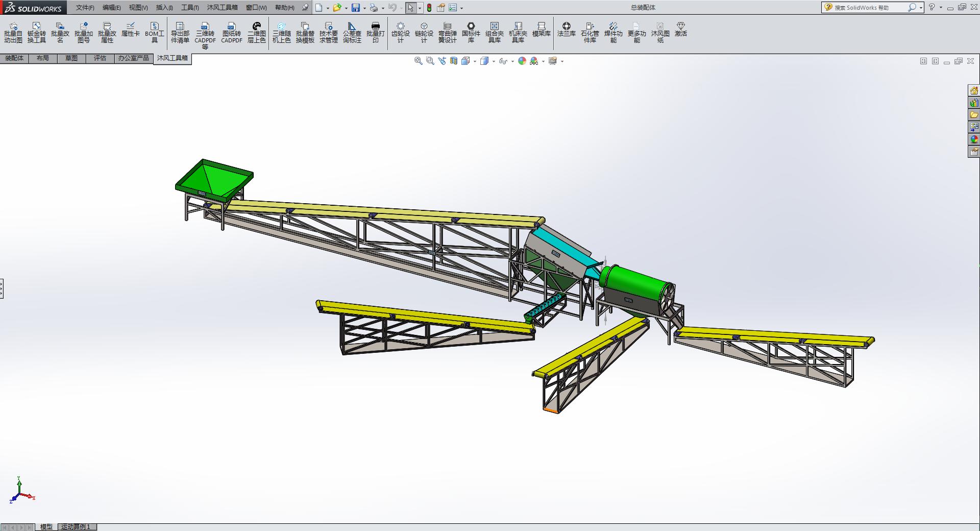This screenshot has width=980, height=531.
Task: Click the Edit Appearance color ball
Action: (522, 61)
